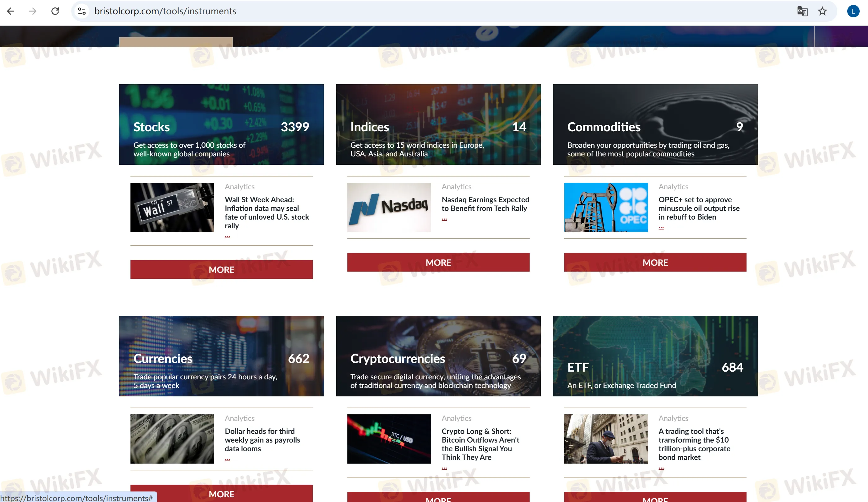Open OPEC+ oil output article link

pos(698,208)
